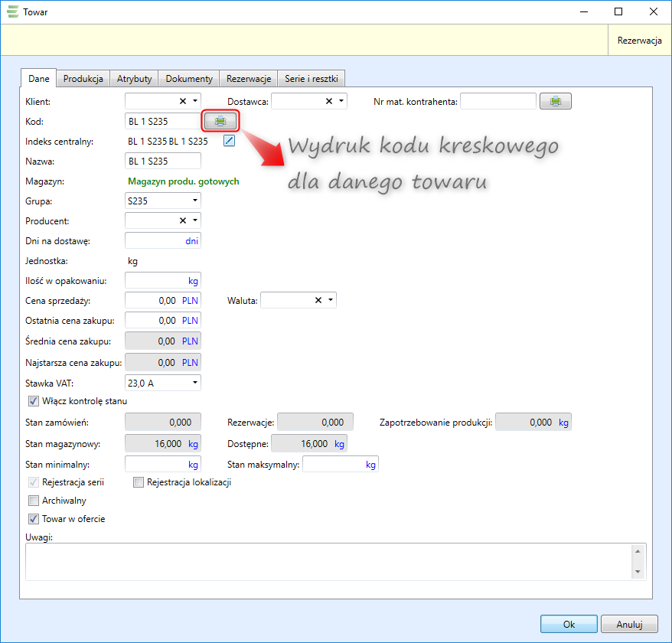
Task: Click the app icon in title bar
Action: coord(13,11)
